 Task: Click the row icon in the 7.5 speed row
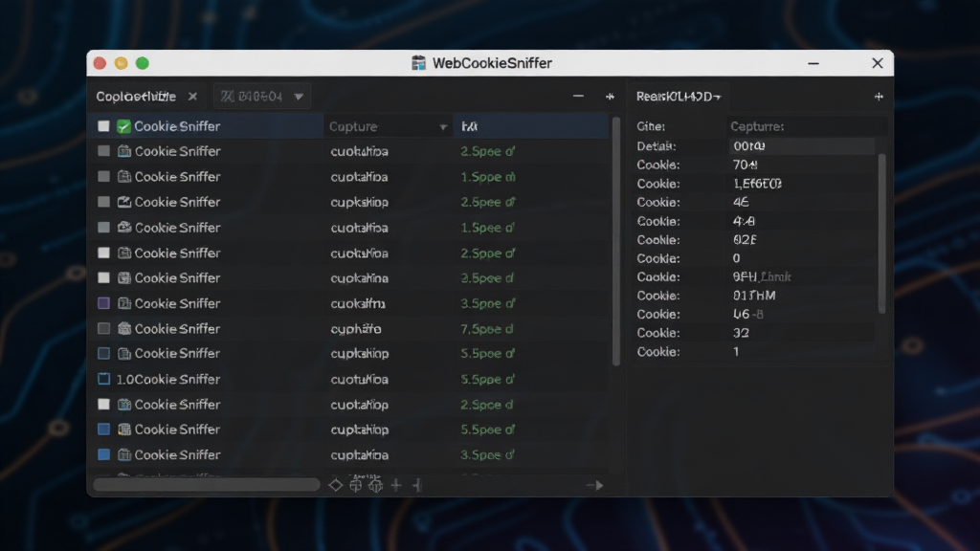point(124,329)
